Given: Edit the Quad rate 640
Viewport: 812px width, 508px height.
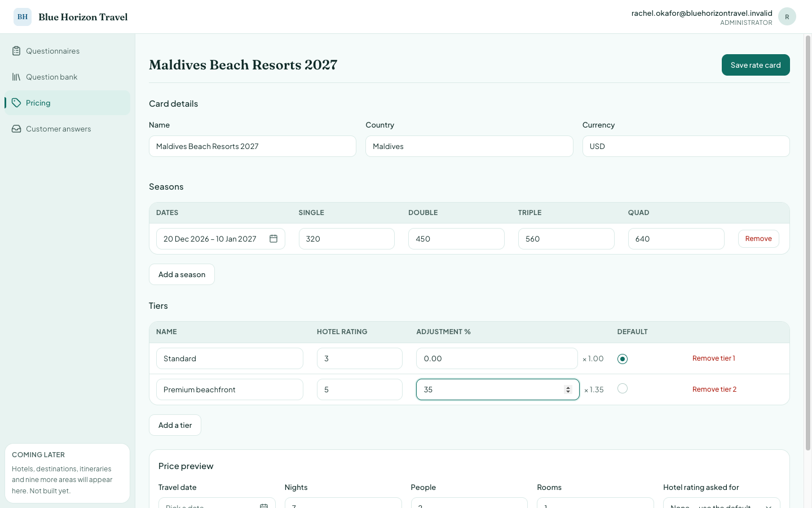Looking at the screenshot, I should click(x=676, y=239).
